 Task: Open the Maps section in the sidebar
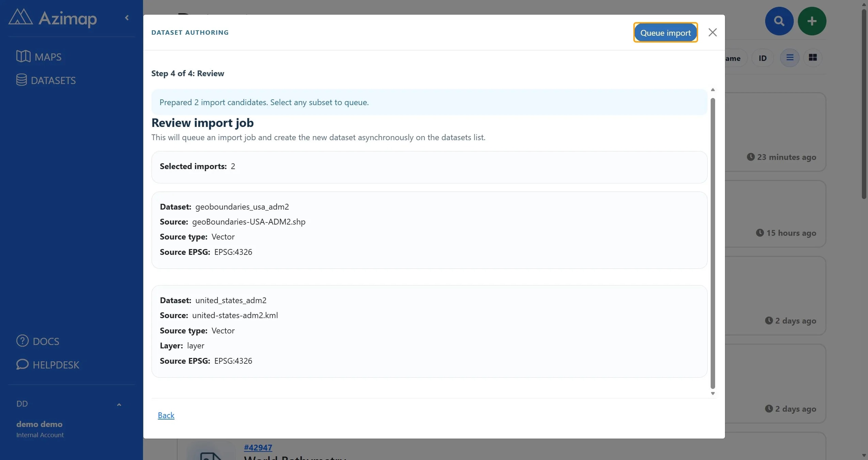(39, 56)
